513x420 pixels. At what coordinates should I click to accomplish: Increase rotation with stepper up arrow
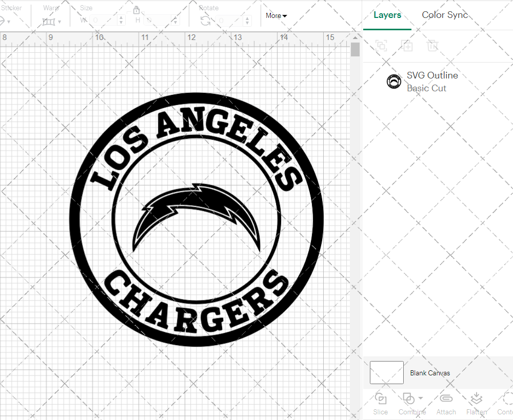click(x=247, y=18)
